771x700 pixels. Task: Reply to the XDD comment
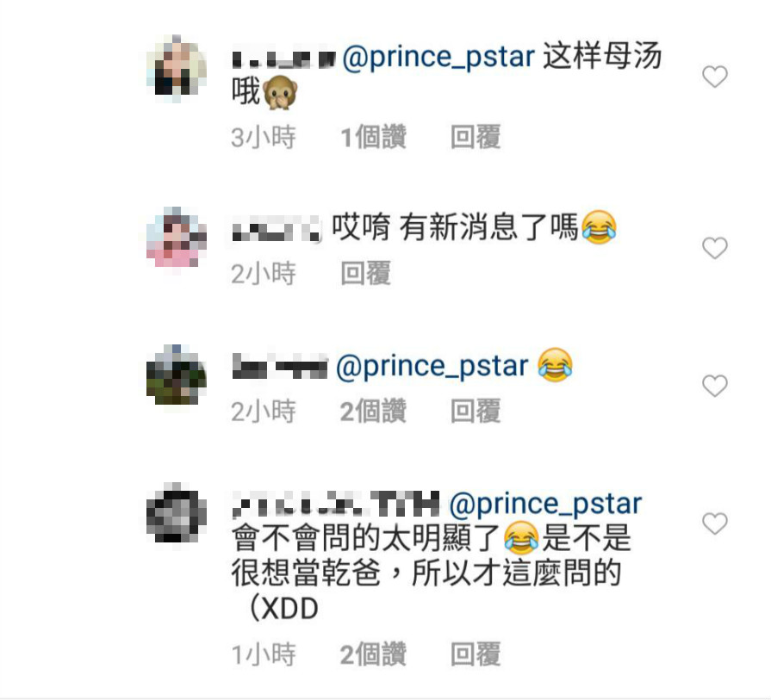click(x=476, y=654)
